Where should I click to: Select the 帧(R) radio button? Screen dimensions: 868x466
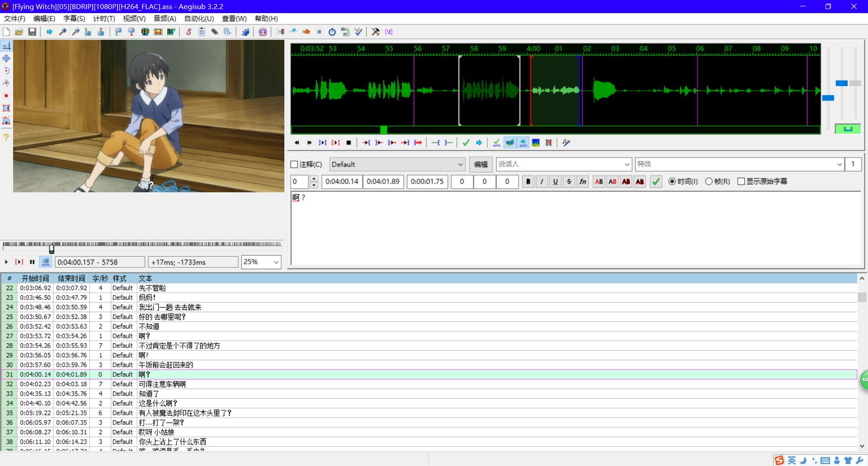click(709, 181)
